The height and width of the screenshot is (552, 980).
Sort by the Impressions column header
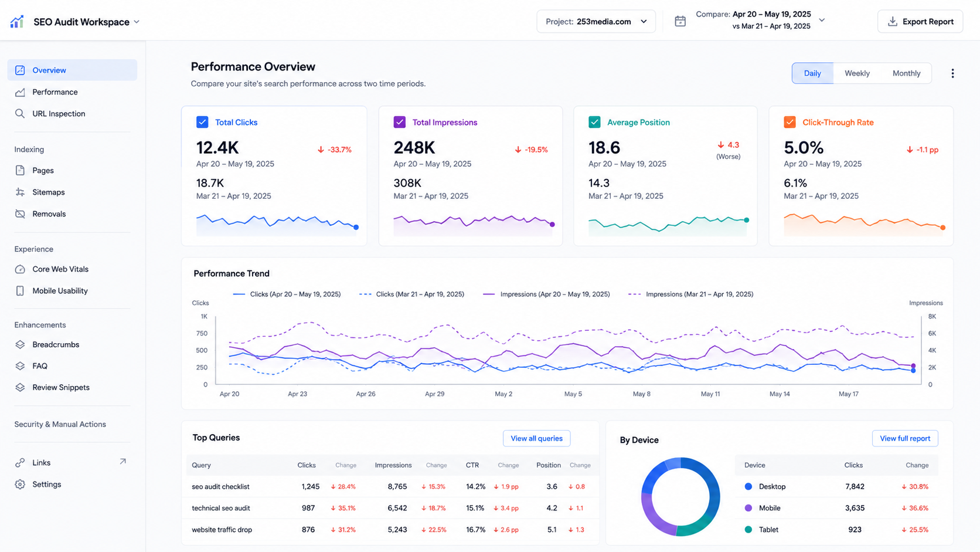point(393,465)
